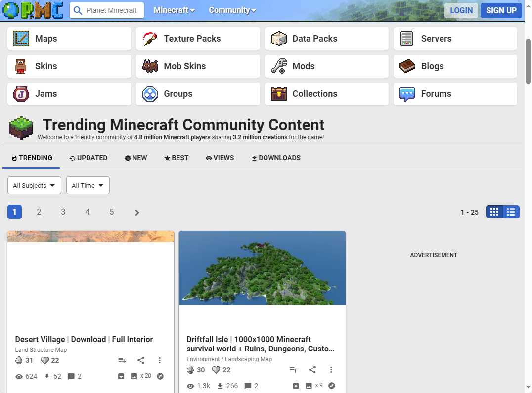
Task: Expand the Community nav dropdown
Action: point(232,10)
